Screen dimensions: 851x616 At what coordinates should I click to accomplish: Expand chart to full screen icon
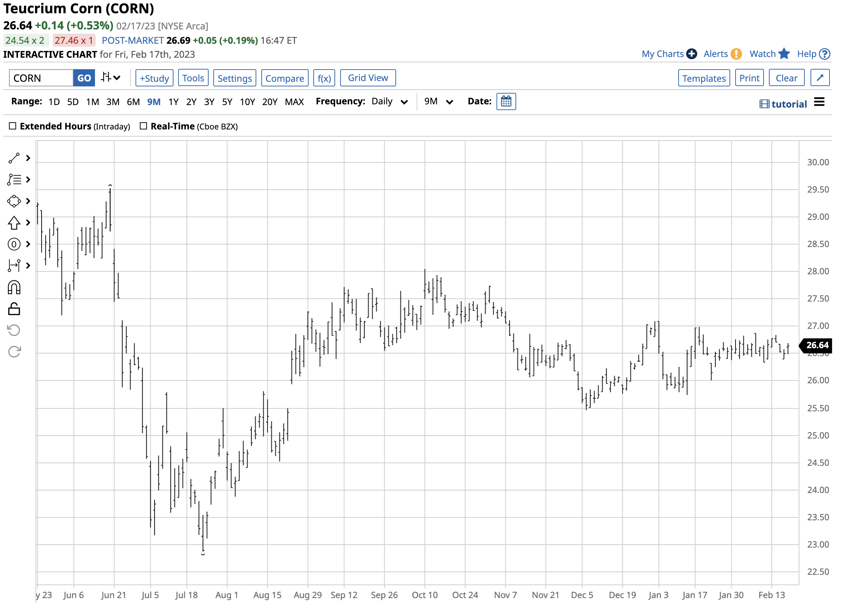point(820,78)
